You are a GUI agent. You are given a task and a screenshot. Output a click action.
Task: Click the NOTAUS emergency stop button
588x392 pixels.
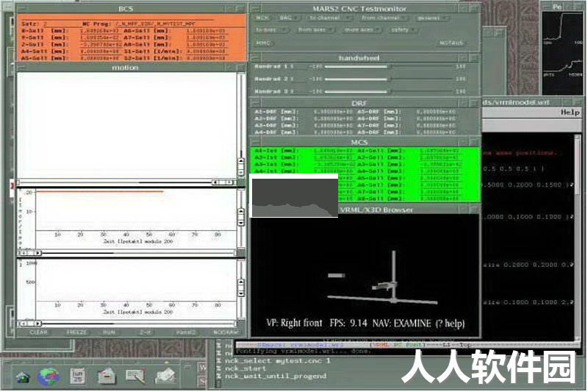tap(451, 43)
